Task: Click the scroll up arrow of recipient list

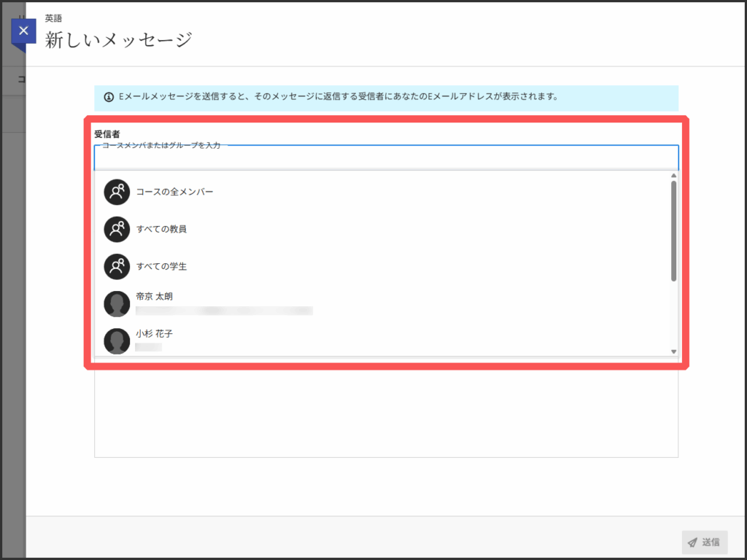Action: click(x=673, y=176)
